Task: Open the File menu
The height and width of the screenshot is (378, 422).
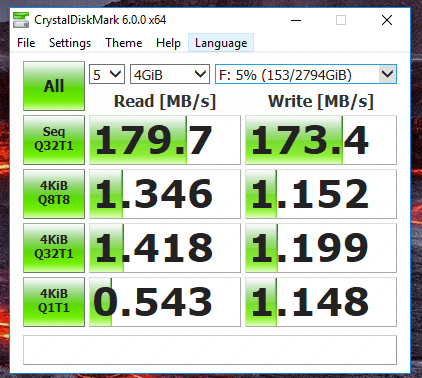Action: [26, 43]
